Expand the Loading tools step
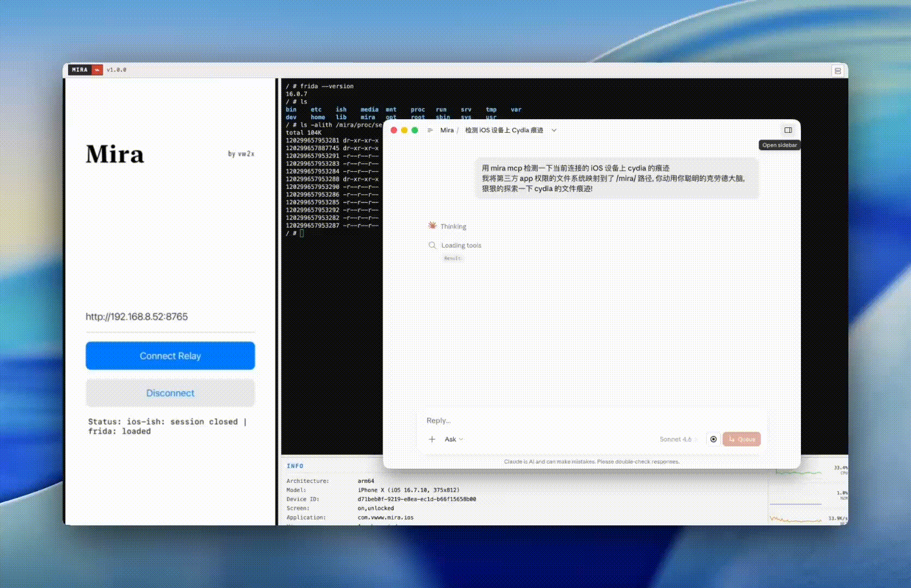The width and height of the screenshot is (911, 588). click(461, 246)
